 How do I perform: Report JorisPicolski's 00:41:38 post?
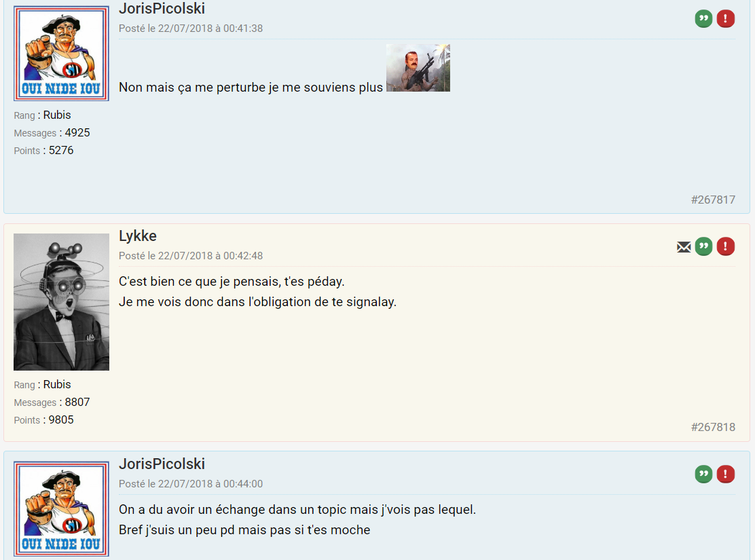tap(726, 19)
